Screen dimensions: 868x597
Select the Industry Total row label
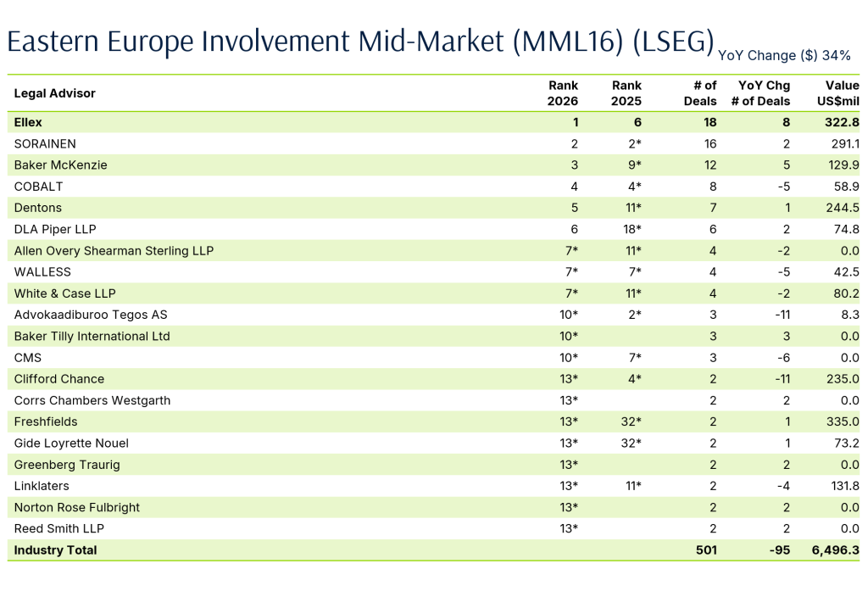(56, 550)
